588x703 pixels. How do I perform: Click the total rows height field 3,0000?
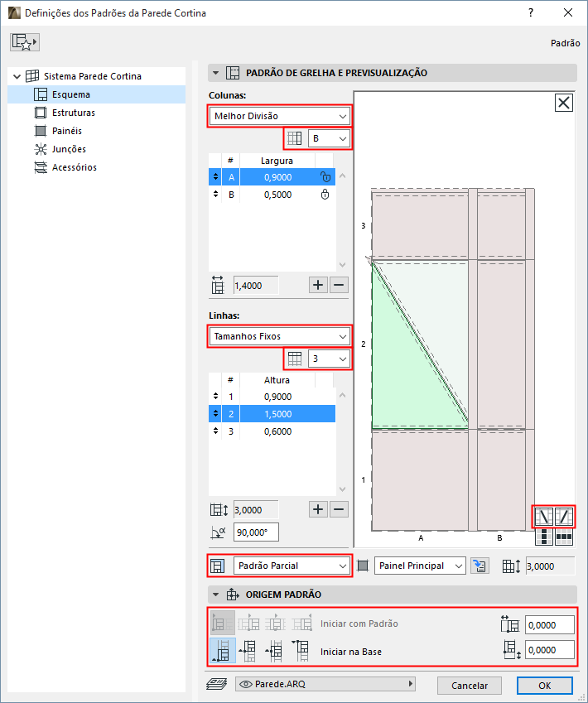tap(256, 510)
